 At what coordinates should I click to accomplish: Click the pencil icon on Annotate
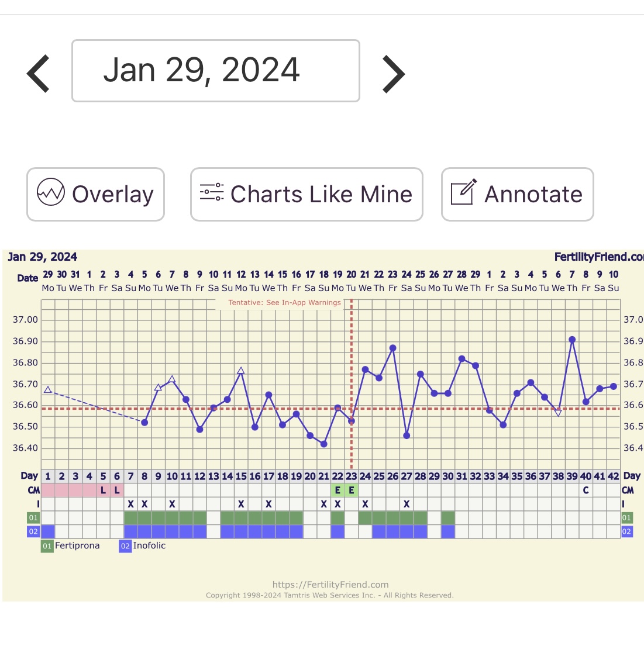[463, 192]
